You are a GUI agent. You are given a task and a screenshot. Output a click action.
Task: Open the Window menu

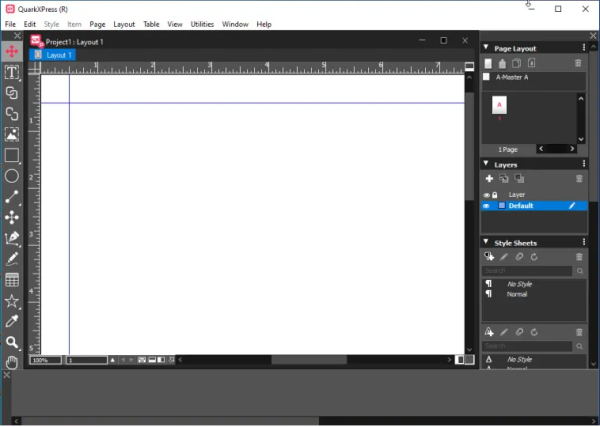click(x=235, y=24)
